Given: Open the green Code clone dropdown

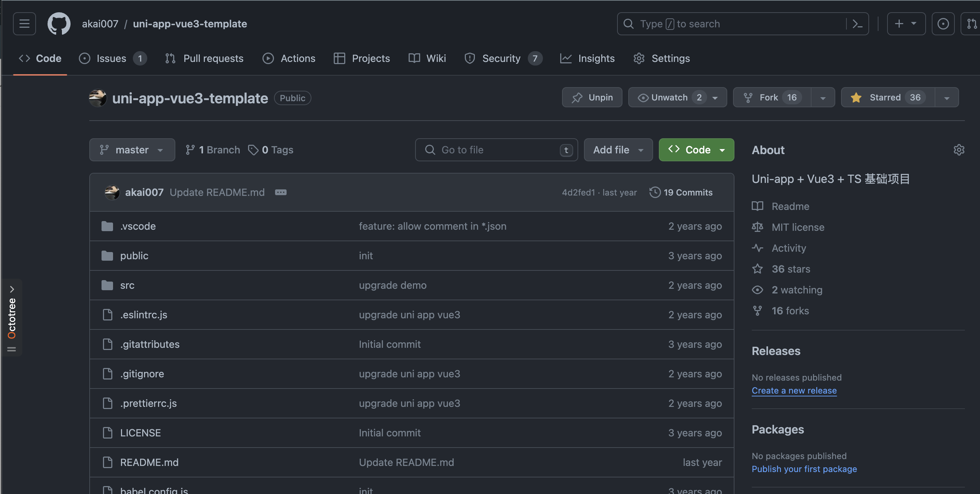Looking at the screenshot, I should (x=696, y=149).
